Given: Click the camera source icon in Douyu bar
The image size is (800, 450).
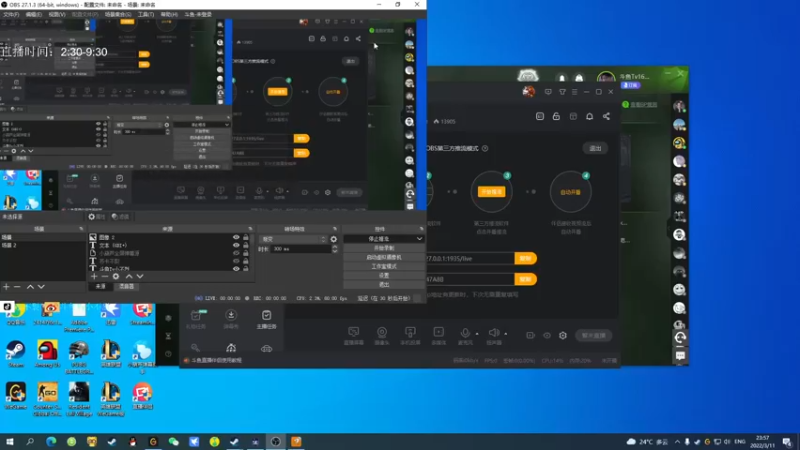Looking at the screenshot, I should (x=382, y=332).
